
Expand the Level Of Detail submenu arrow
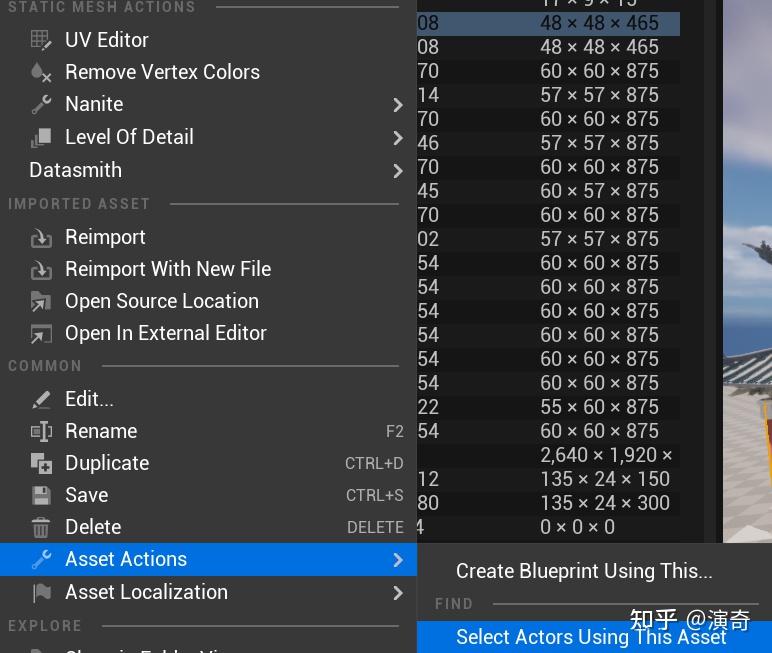[x=398, y=138]
